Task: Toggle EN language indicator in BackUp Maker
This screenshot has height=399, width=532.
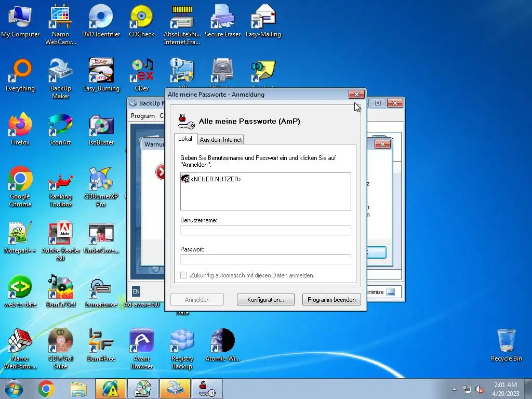Action: click(x=136, y=291)
